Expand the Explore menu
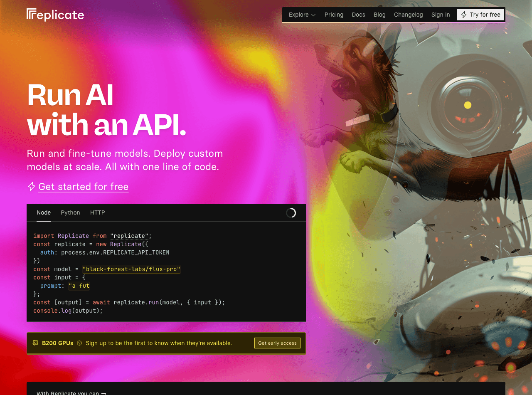The height and width of the screenshot is (395, 532). 302,15
